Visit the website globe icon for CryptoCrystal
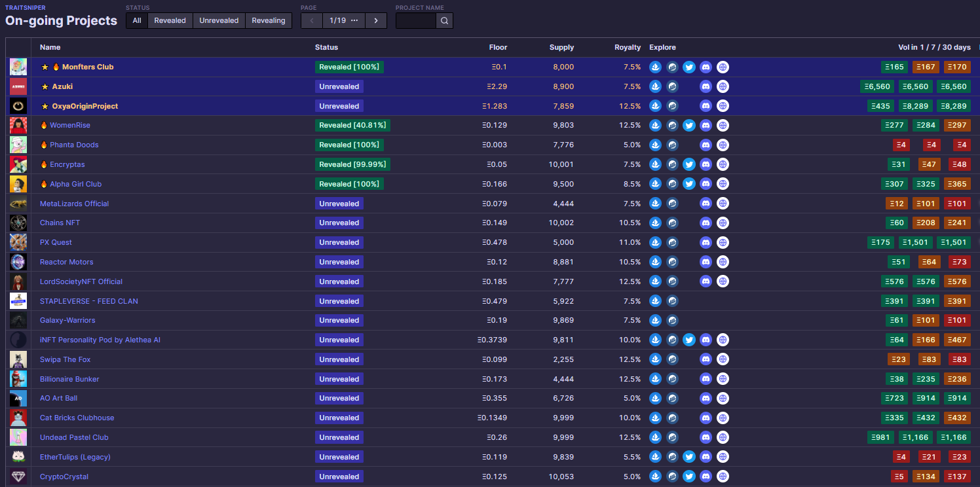The image size is (980, 487). [x=723, y=477]
